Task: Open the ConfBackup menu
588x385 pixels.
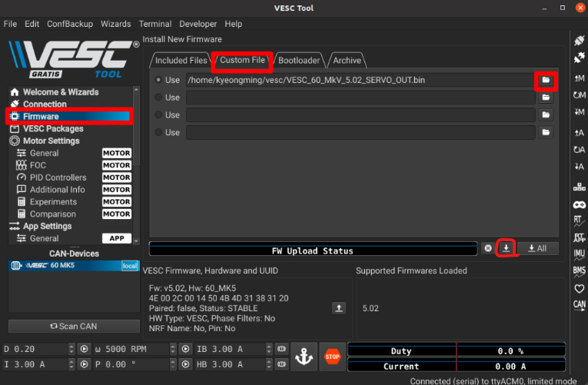Action: 70,24
